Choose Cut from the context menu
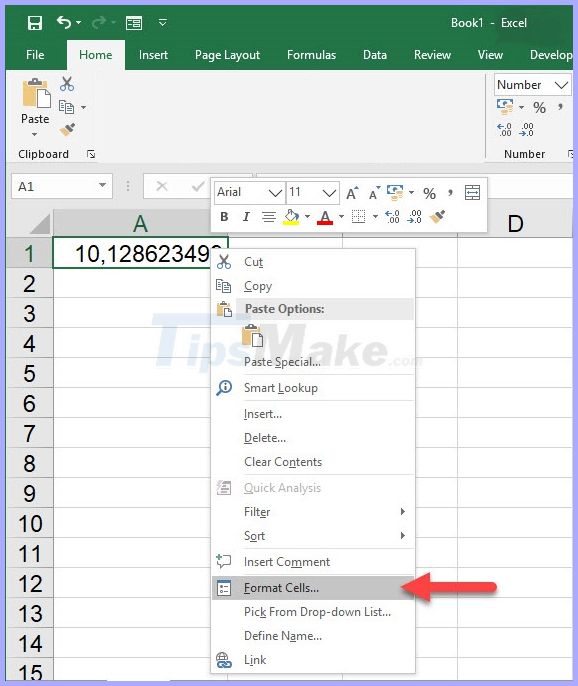Screen dimensions: 578x686 point(312,262)
